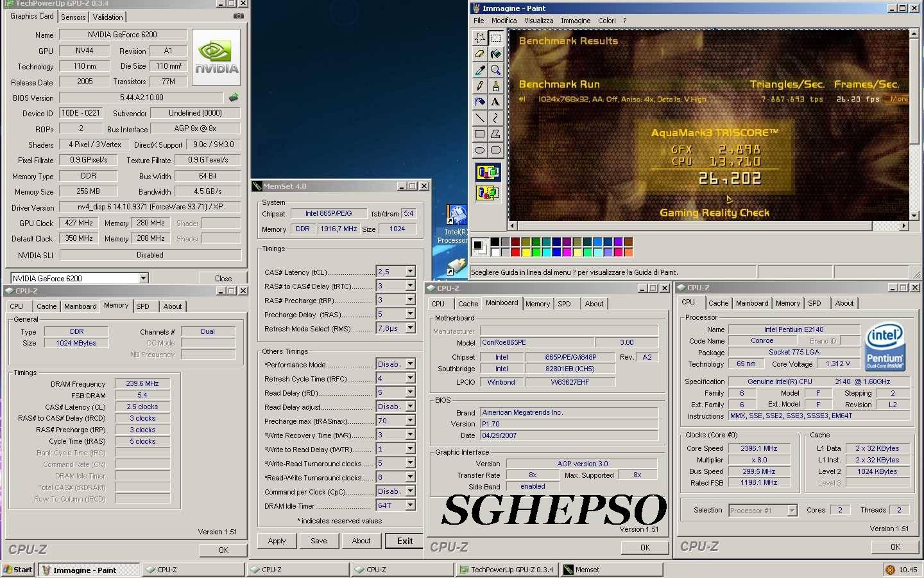Expand the Refresh Mode Select (RMS) dropdown

coord(410,328)
